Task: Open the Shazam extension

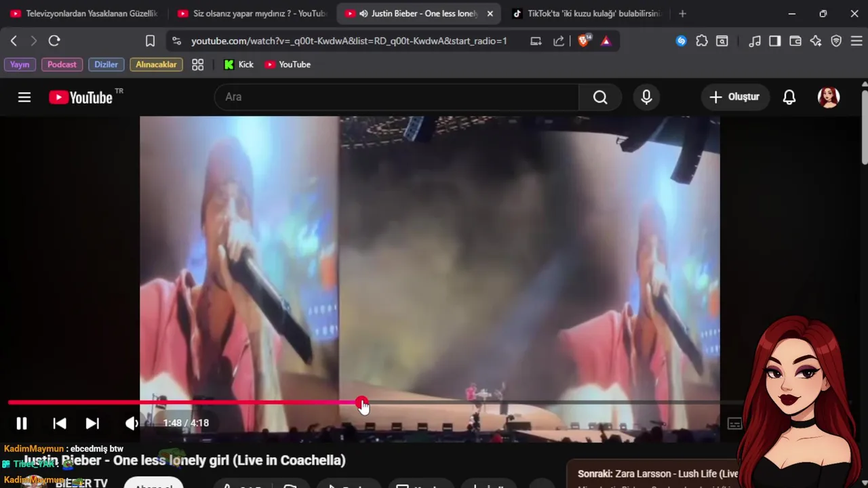Action: [681, 41]
